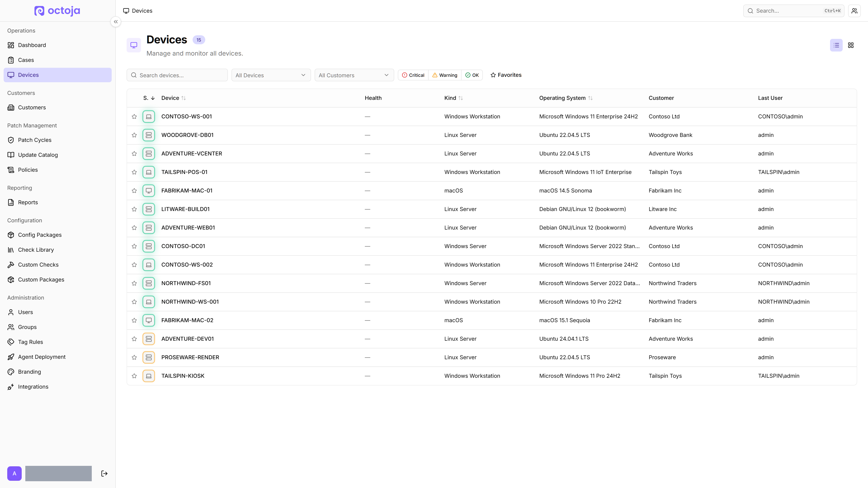
Task: Open the NORTHWIND-WS-001 device link
Action: [190, 302]
